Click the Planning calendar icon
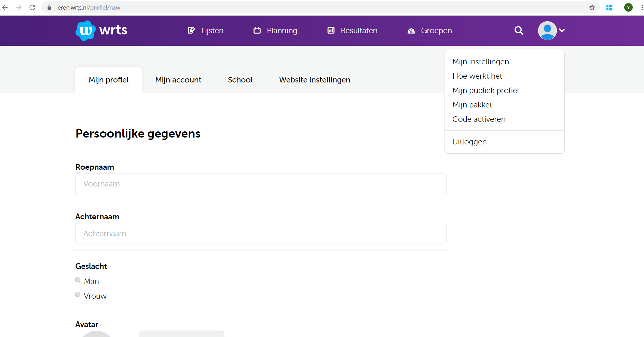Viewport: 644px width, 337px height. [257, 30]
